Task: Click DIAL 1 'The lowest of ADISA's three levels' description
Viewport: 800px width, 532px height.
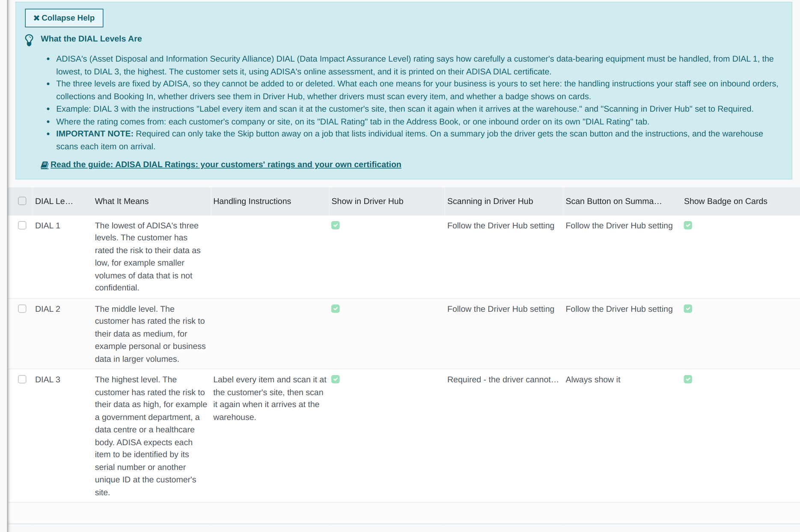Action: (x=148, y=257)
